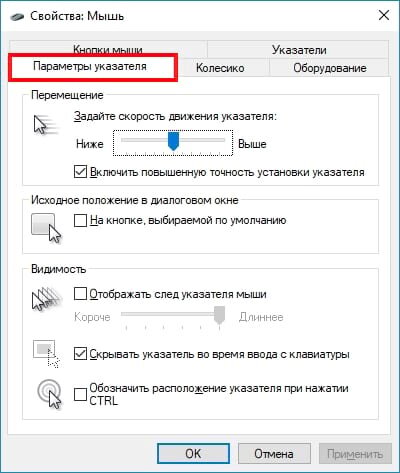Open the Оборудование tab

click(x=330, y=68)
